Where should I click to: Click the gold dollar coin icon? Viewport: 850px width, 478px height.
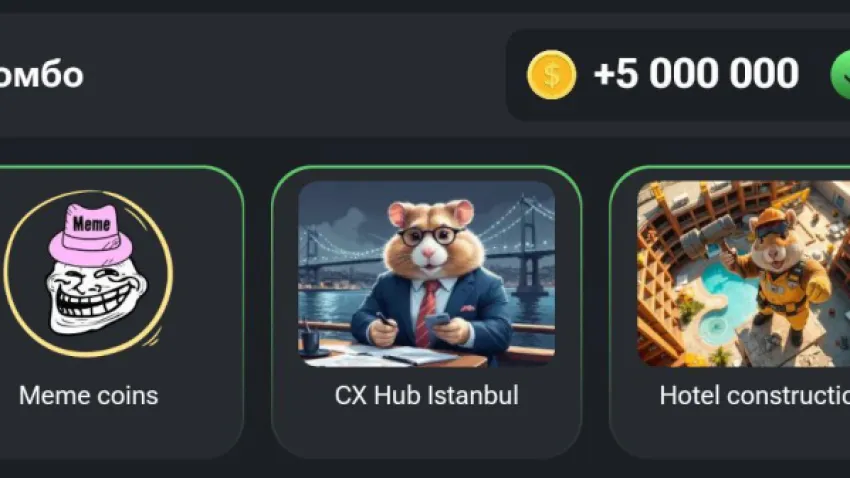tap(551, 75)
